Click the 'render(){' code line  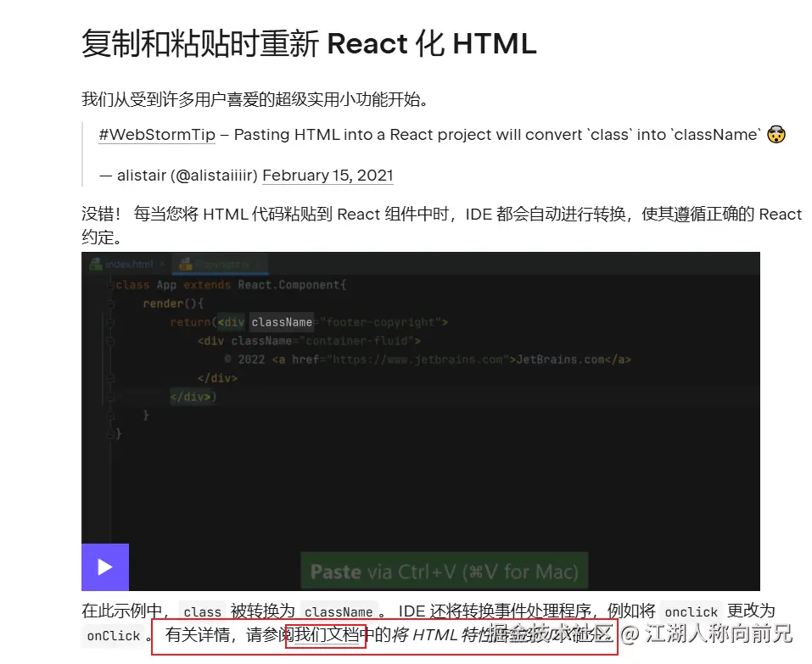coord(173,304)
